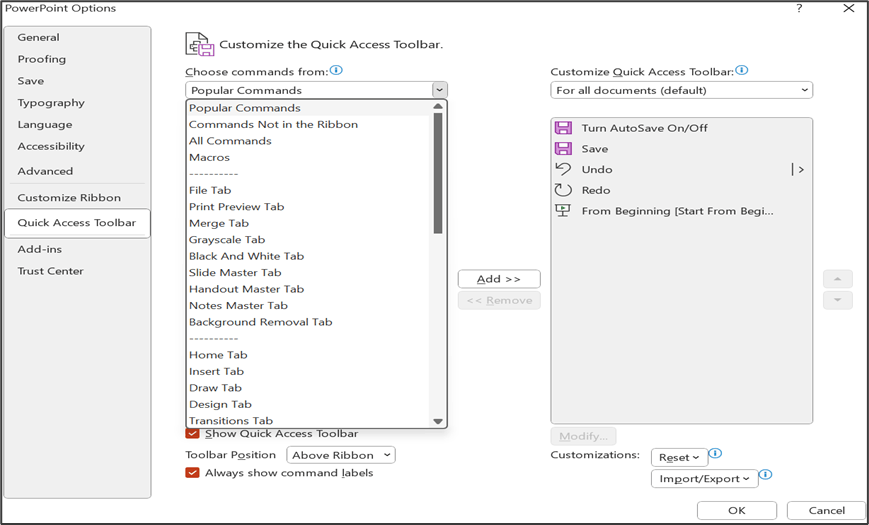Open the Import/Export dropdown button
Viewport: 869px width, 525px height.
tap(704, 478)
